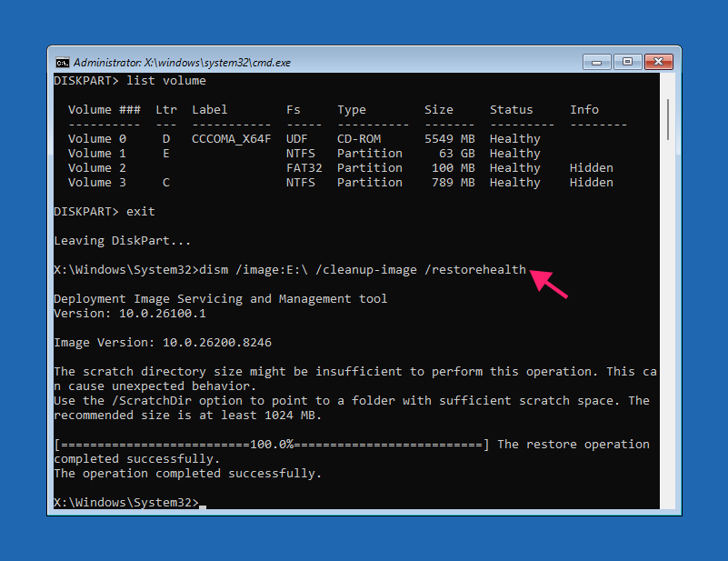The height and width of the screenshot is (561, 728).
Task: Click the '63 GB' size value
Action: tap(457, 154)
